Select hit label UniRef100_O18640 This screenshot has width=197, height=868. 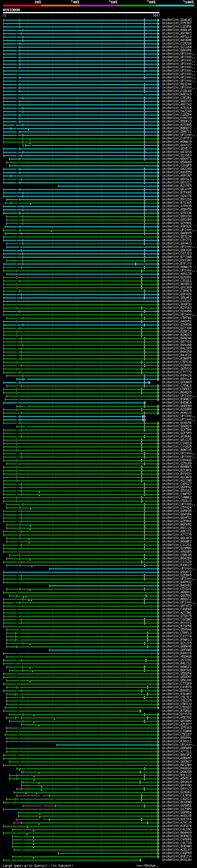(177, 365)
